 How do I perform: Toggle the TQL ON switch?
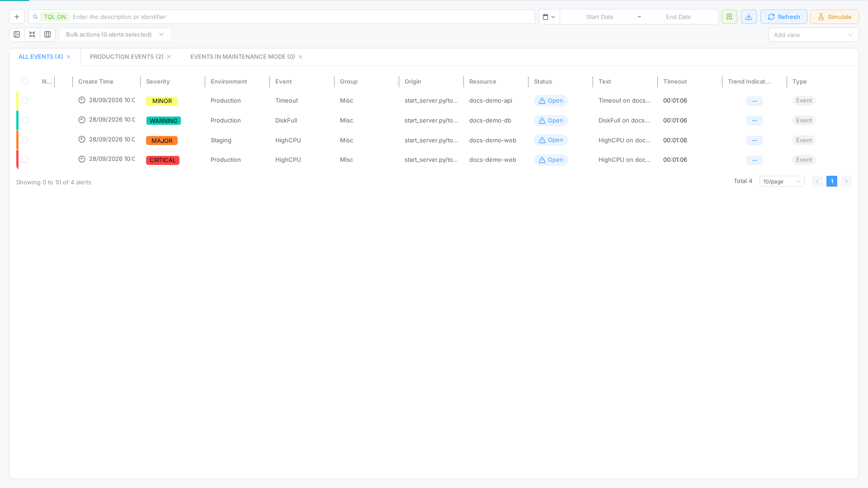[55, 17]
